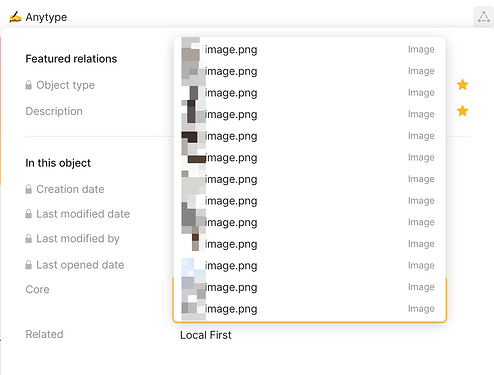Viewport: 494px width, 375px height.
Task: Open the Last opened date relation
Action: [80, 265]
